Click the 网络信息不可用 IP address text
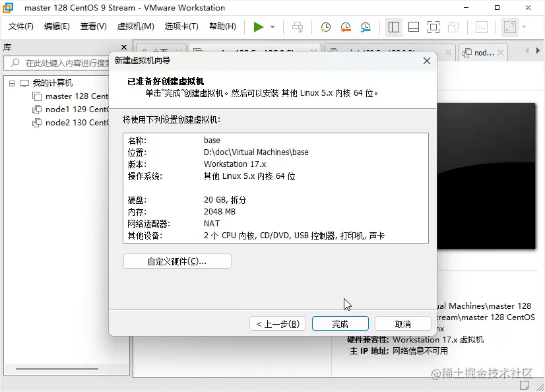 click(420, 350)
